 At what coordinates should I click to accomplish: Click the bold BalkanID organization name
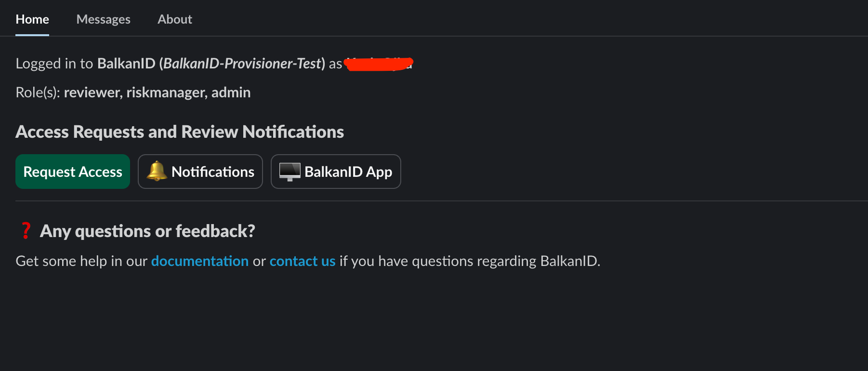[x=126, y=64]
